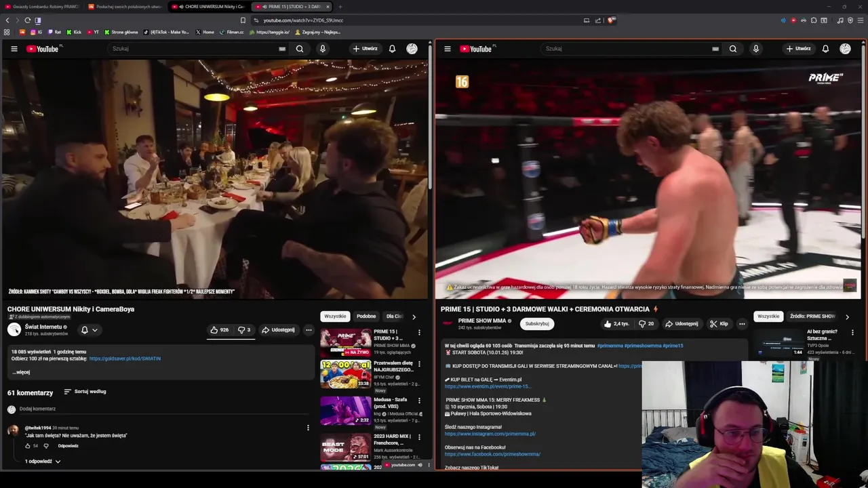Click left YouTube Szukaj search field
This screenshot has width=868, height=488.
point(193,49)
